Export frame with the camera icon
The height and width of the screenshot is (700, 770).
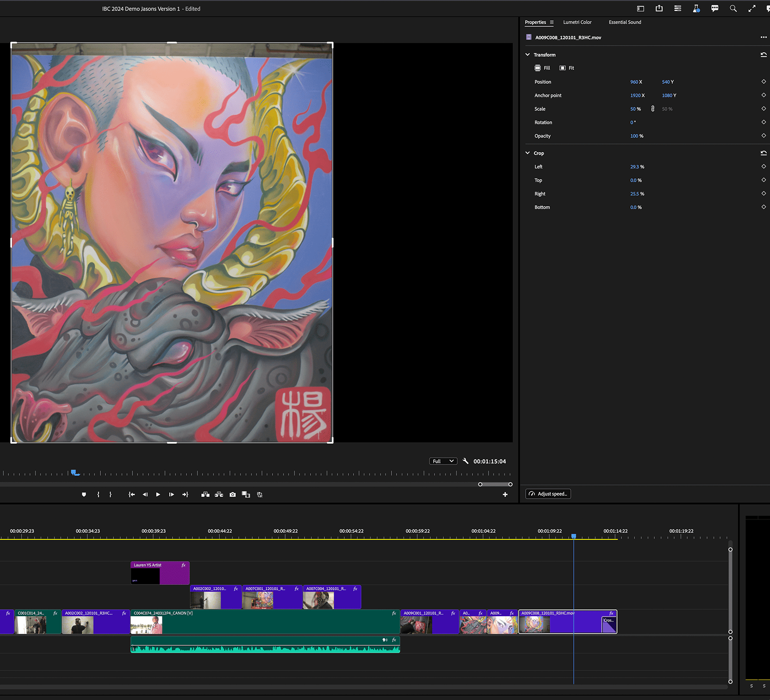[233, 494]
